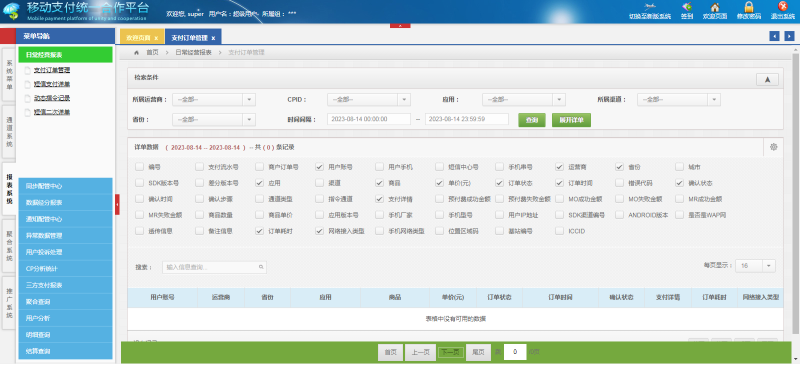This screenshot has height=365, width=800.
Task: Open the 用户投诉处理 menu section
Action: 65,252
